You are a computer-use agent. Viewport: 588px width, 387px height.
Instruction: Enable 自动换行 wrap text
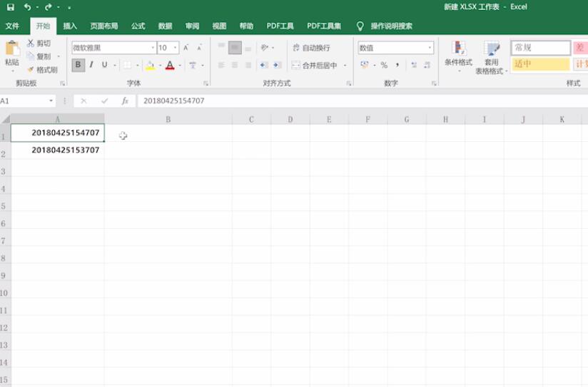[311, 48]
